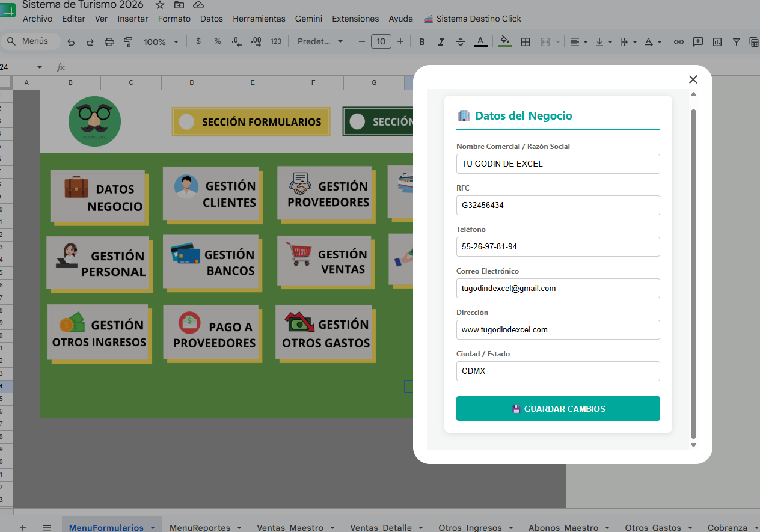760x532 pixels.
Task: Open Formato menu
Action: [x=174, y=19]
